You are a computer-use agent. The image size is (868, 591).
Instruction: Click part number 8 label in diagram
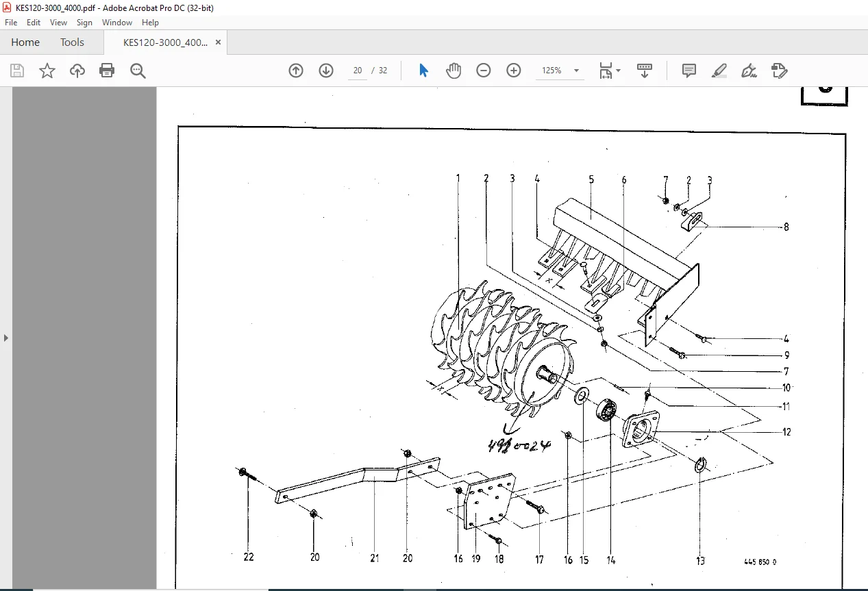point(786,227)
